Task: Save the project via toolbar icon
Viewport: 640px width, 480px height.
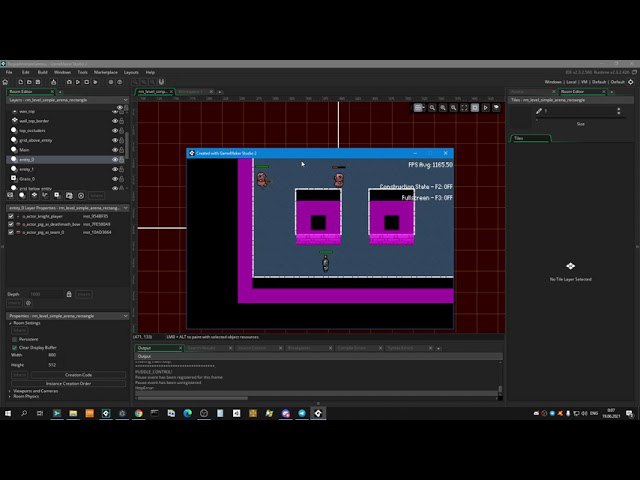Action: pos(38,82)
